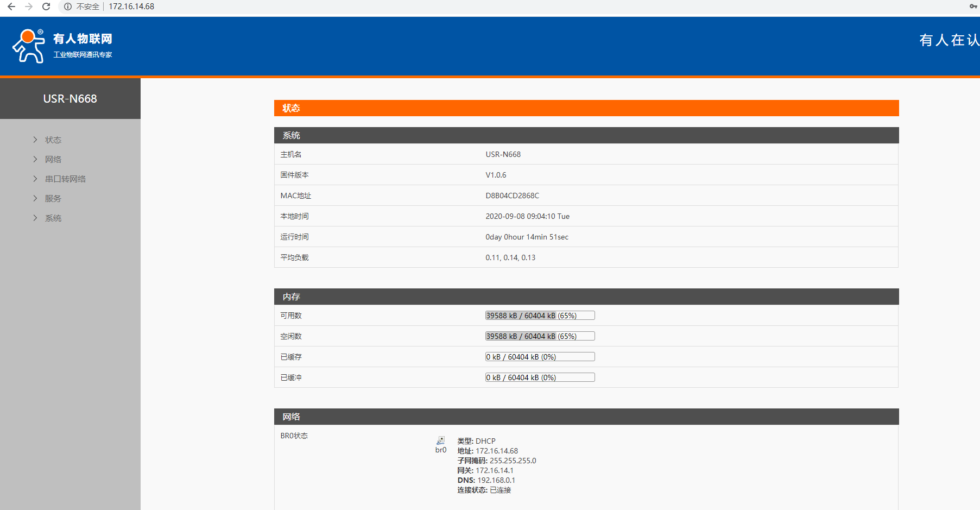Screen dimensions: 980x510
Task: Focus the address bar showing 172.16.14.68
Action: coord(131,7)
